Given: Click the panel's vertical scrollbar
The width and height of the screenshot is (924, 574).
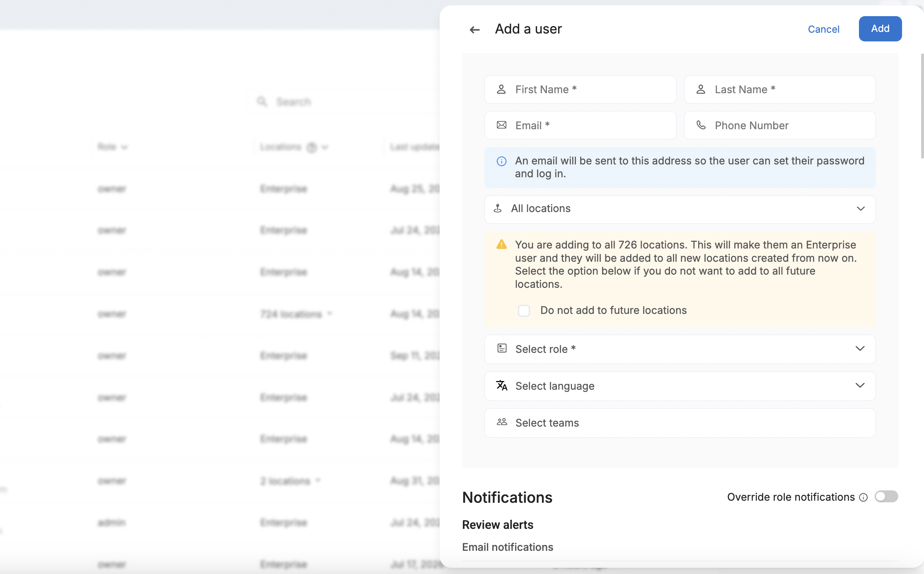Looking at the screenshot, I should coord(922,106).
